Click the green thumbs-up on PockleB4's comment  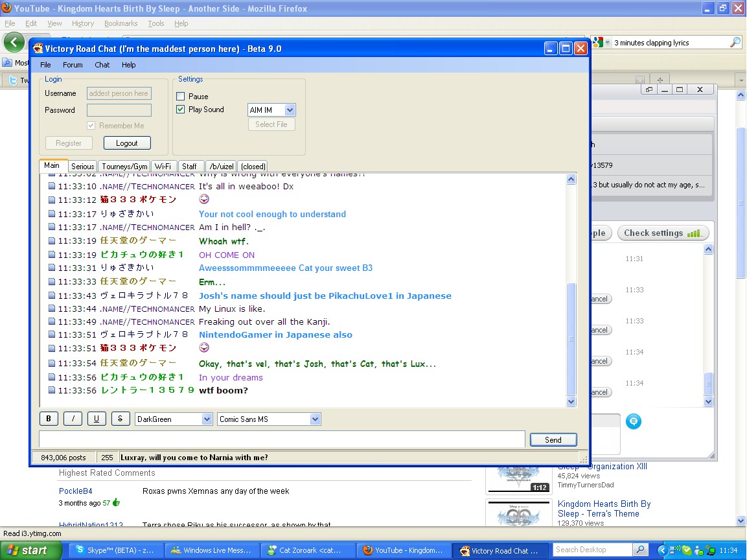coord(117,502)
